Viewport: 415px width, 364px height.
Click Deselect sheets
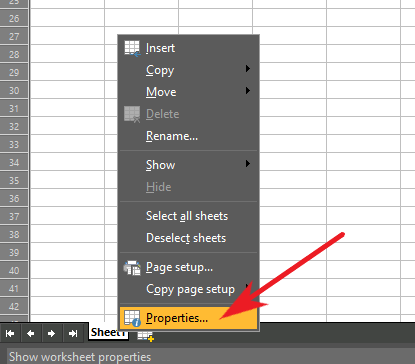pos(189,238)
